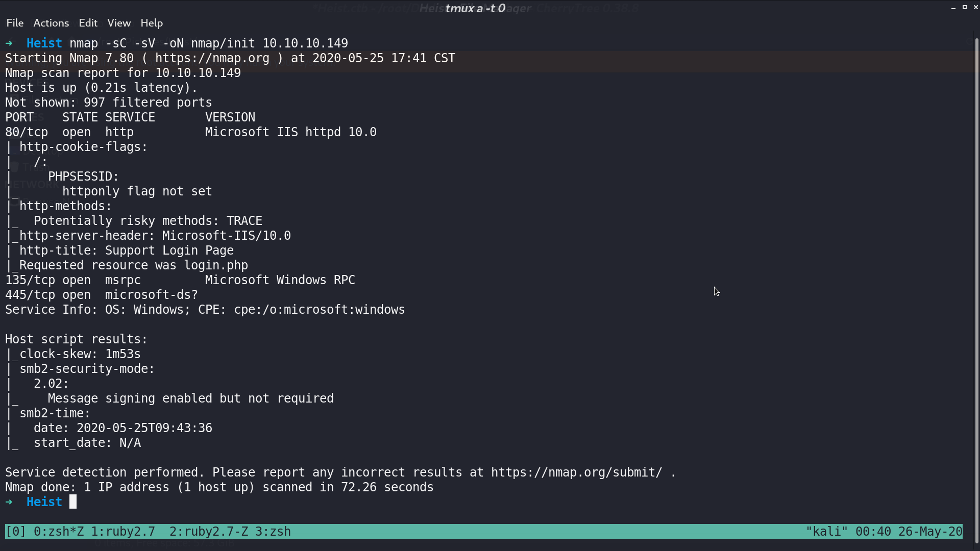This screenshot has height=551, width=980.
Task: Open the Help menu
Action: (x=152, y=23)
